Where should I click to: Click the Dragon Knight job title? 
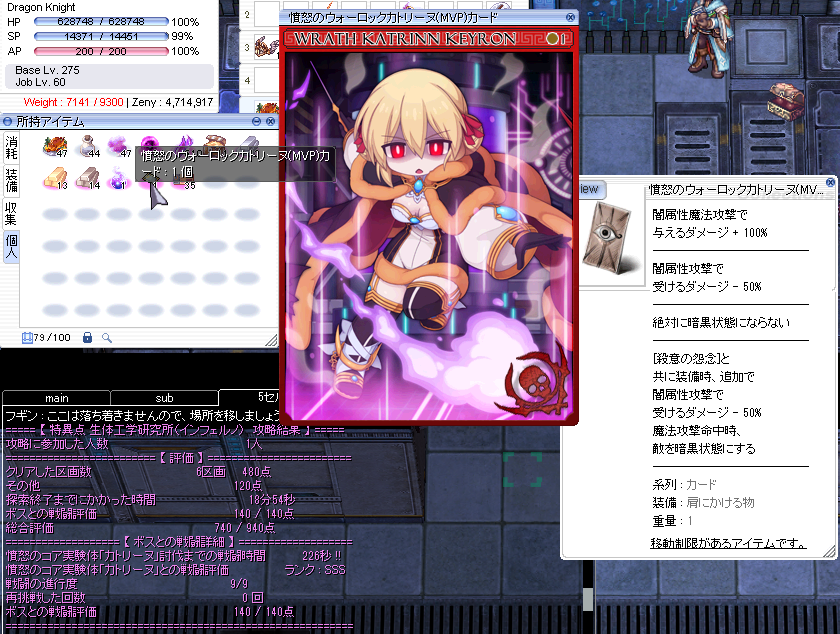tap(41, 8)
